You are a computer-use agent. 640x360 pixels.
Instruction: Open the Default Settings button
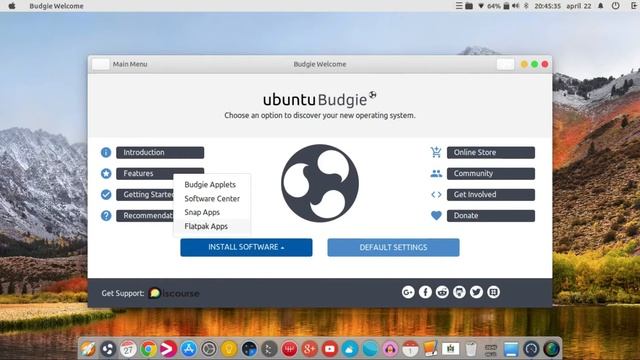coord(393,247)
